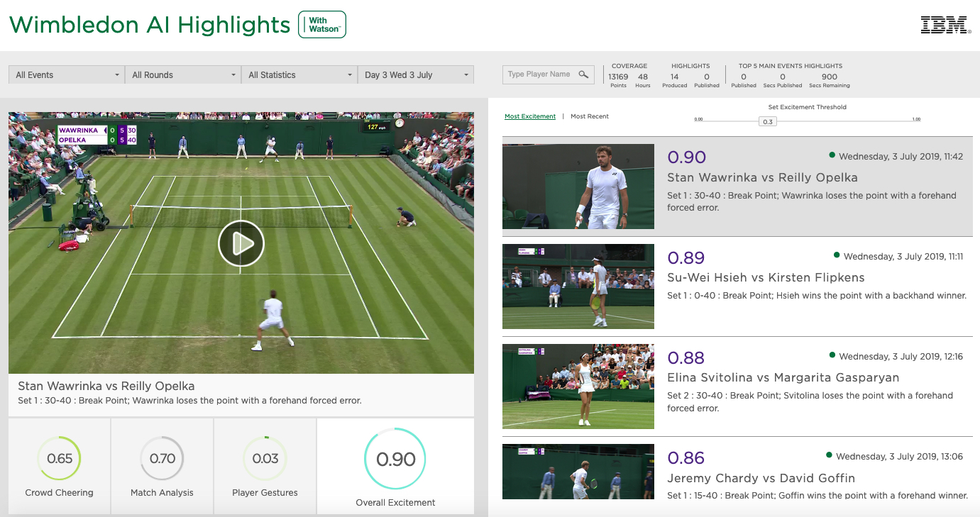The image size is (980, 517).
Task: Click the green status dot beside 12:16
Action: [832, 355]
